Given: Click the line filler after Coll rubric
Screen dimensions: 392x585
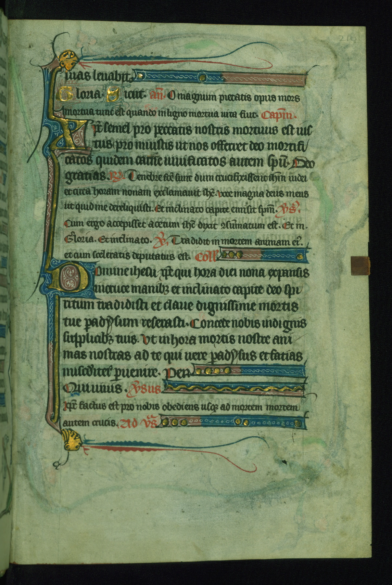Looking at the screenshot, I should [263, 255].
